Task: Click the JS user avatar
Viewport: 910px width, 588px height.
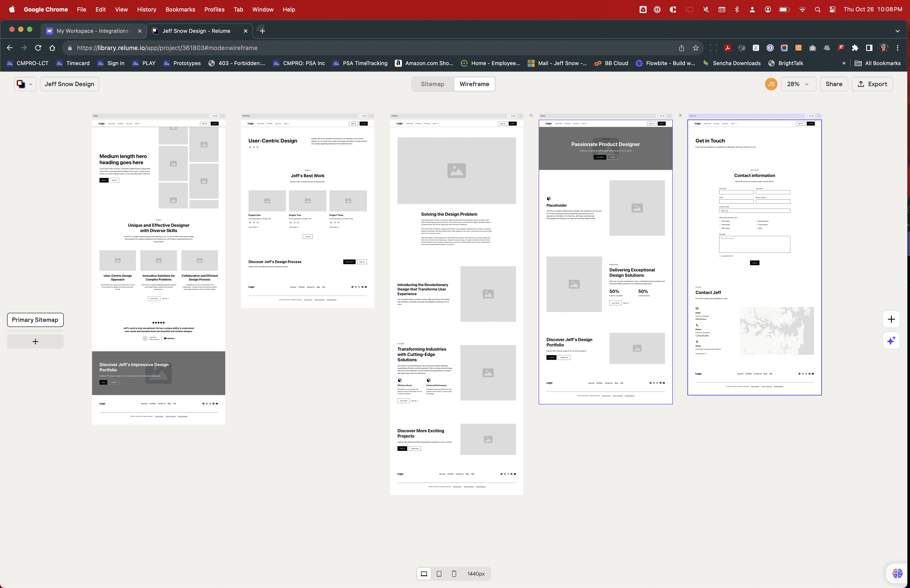Action: [x=771, y=84]
